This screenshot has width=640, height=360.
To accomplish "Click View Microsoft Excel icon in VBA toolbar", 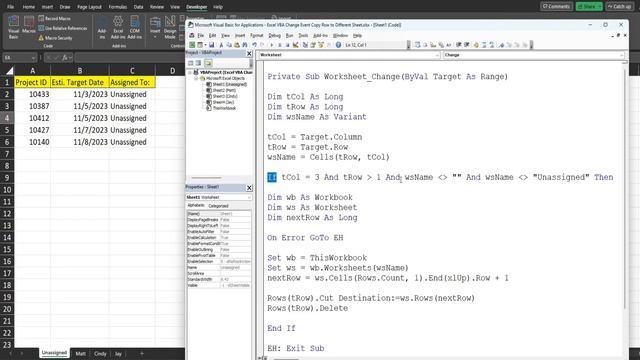I will coord(192,45).
